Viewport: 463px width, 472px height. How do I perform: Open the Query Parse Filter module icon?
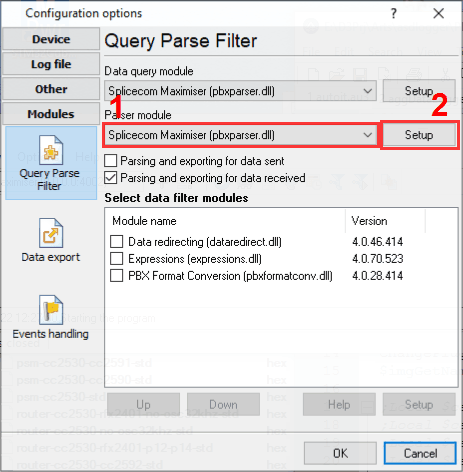pyautogui.click(x=51, y=150)
